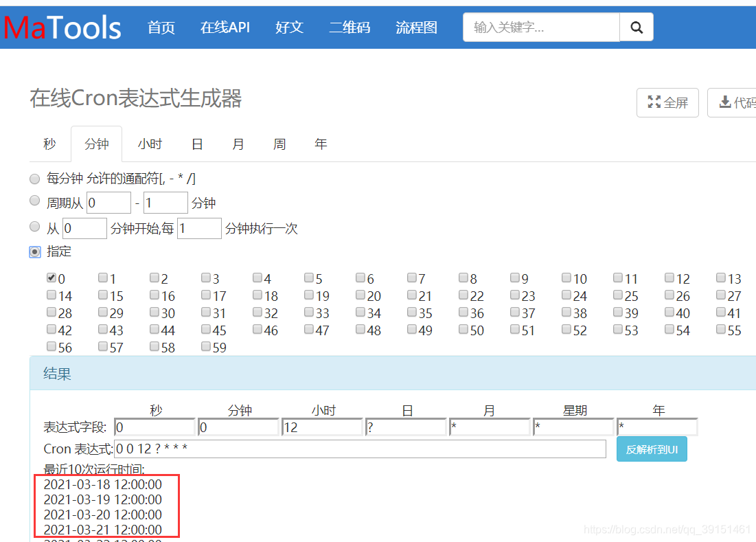Check the minute 42 checkbox
Viewport: 756px width, 542px height.
(x=51, y=329)
